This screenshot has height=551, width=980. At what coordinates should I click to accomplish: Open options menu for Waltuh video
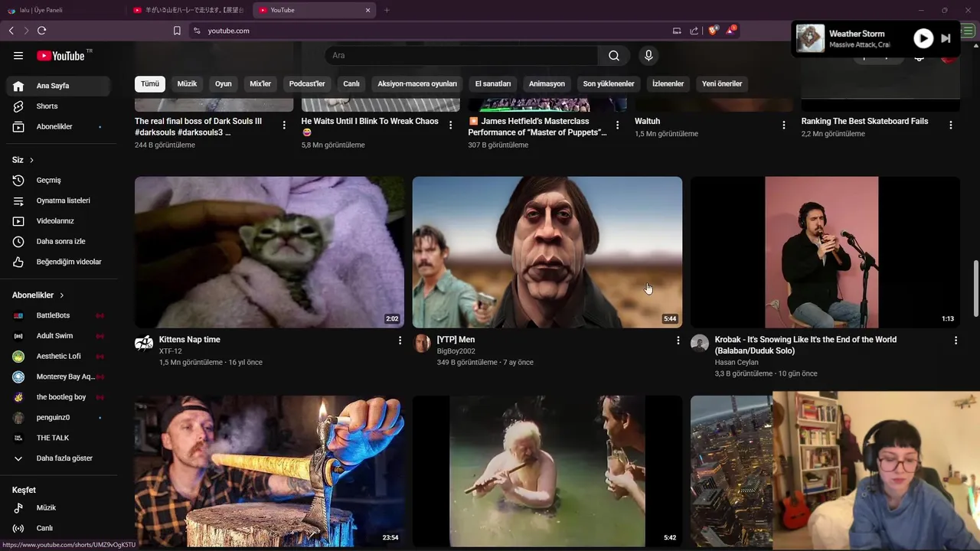(x=784, y=125)
